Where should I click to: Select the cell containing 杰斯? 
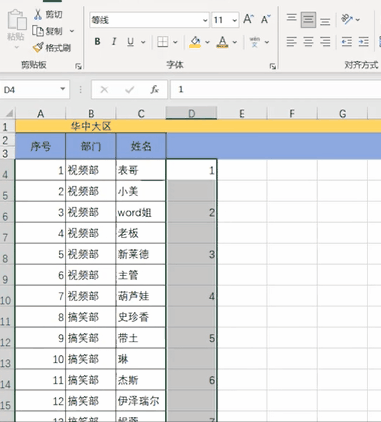[x=141, y=380]
